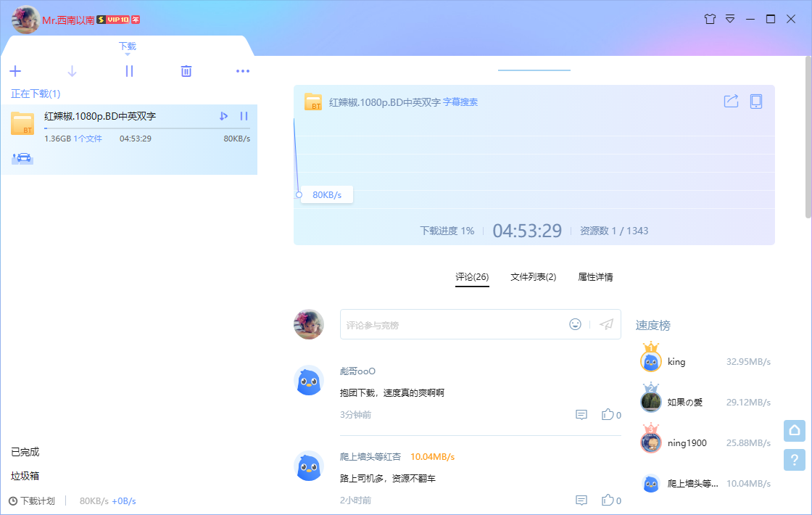
Task: Switch to the 文件列表(2) tab
Action: pyautogui.click(x=533, y=276)
